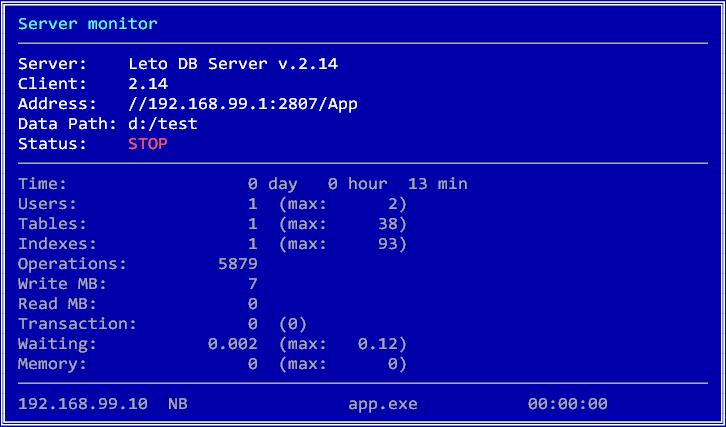Select the Leto DB Server v.2.14 text

click(232, 64)
